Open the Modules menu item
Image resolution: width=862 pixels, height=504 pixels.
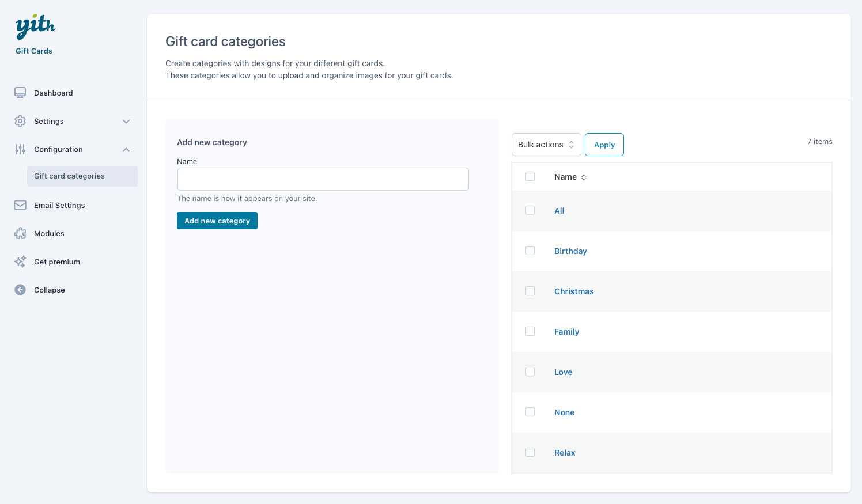click(x=49, y=233)
